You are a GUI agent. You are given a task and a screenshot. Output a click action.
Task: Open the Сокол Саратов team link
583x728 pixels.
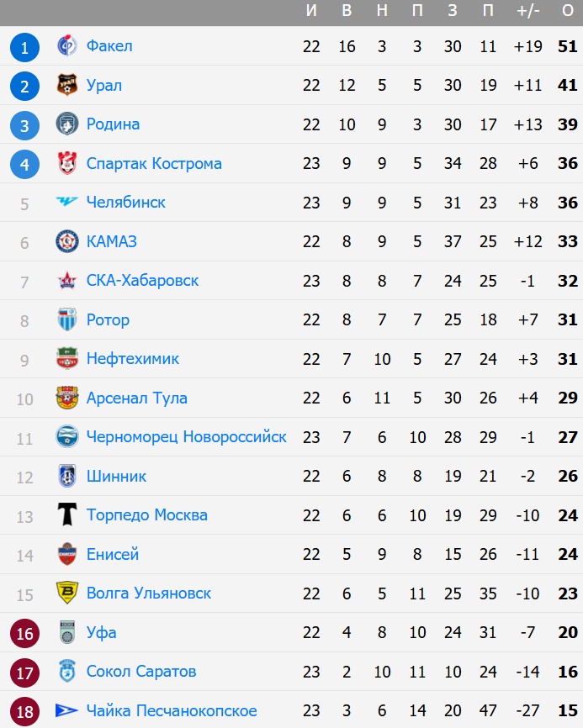coord(141,671)
